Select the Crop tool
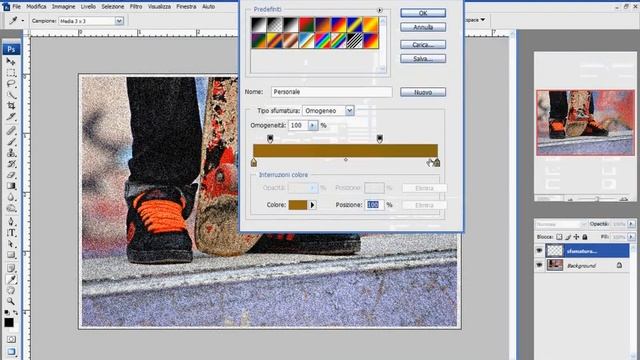The width and height of the screenshot is (640, 360). [11, 105]
